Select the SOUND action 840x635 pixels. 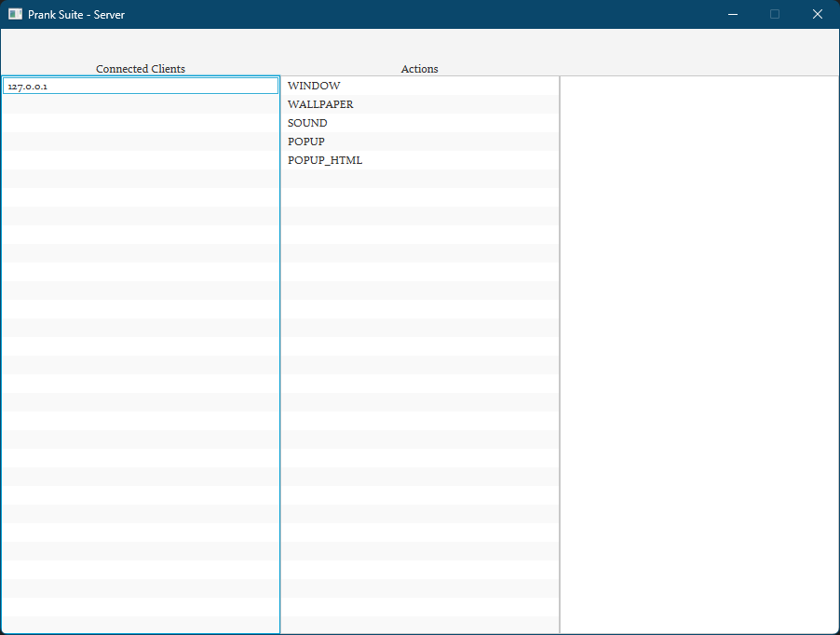(419, 123)
